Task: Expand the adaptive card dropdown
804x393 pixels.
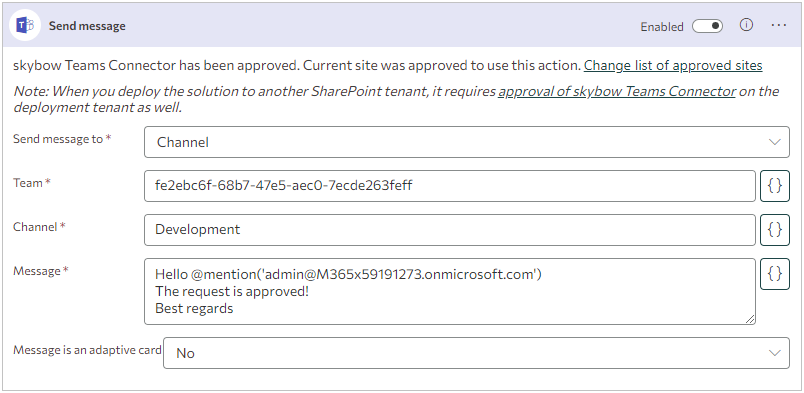Action: click(x=476, y=353)
